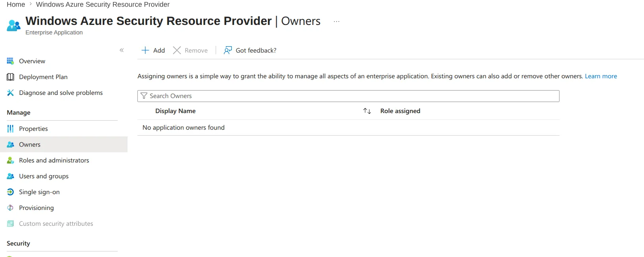Go to Home breadcrumb
This screenshot has width=644, height=257.
point(16,4)
